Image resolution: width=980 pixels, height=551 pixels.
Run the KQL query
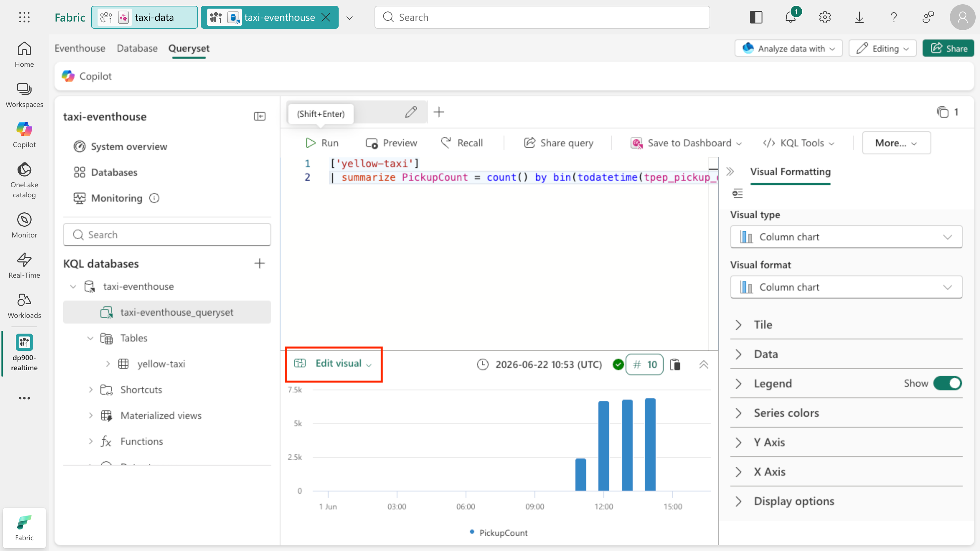pyautogui.click(x=322, y=143)
